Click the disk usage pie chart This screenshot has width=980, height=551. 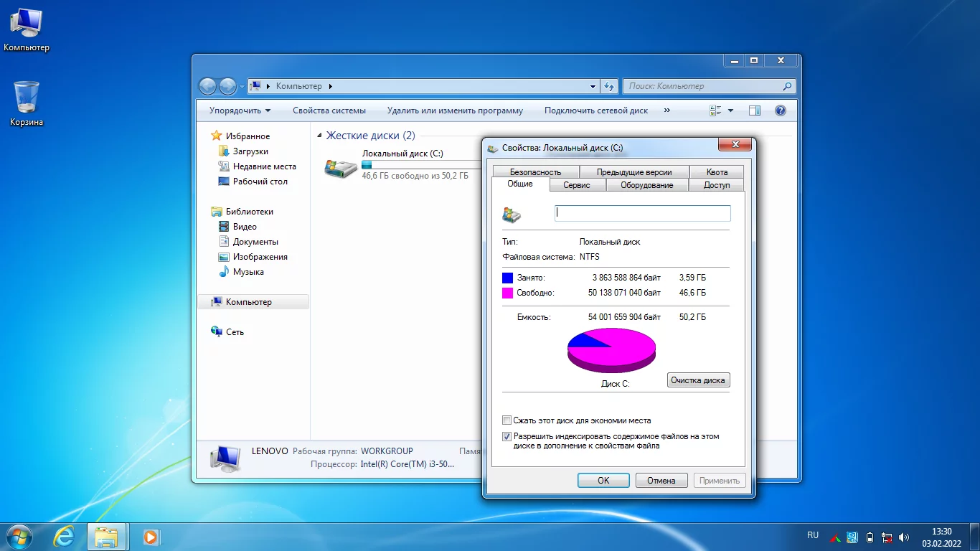[x=611, y=349]
